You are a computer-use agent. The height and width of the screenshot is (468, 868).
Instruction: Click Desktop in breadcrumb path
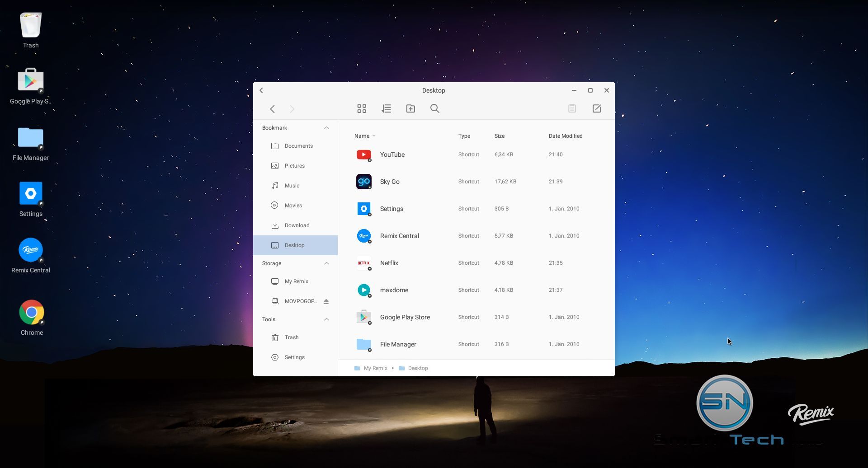pos(413,368)
